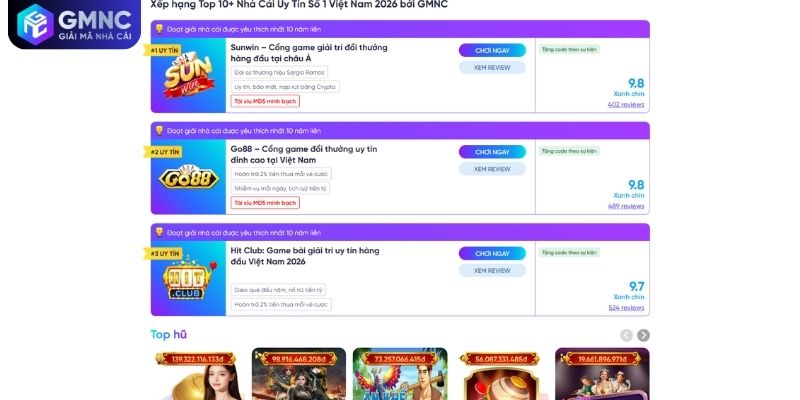
Task: Click next arrow in Top hũ carousel
Action: point(643,335)
